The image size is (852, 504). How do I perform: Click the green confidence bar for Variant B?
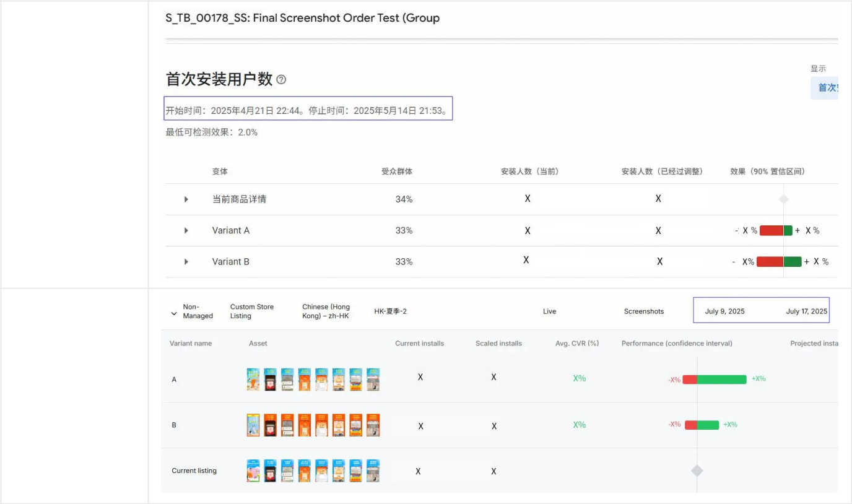pyautogui.click(x=793, y=262)
